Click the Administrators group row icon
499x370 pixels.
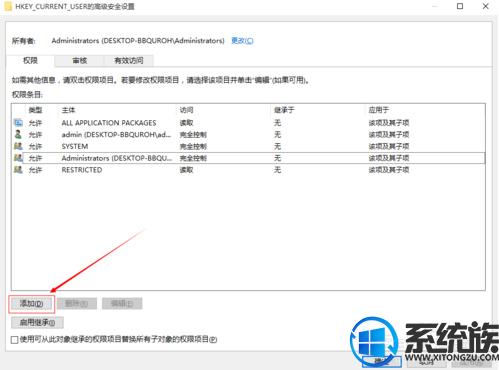(x=18, y=158)
